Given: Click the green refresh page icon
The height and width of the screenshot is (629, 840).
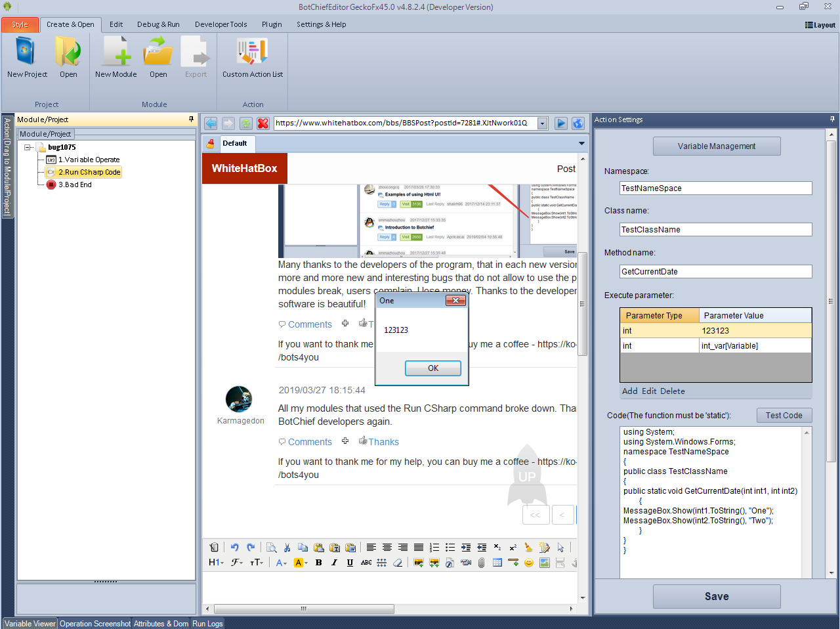Looking at the screenshot, I should pyautogui.click(x=245, y=123).
